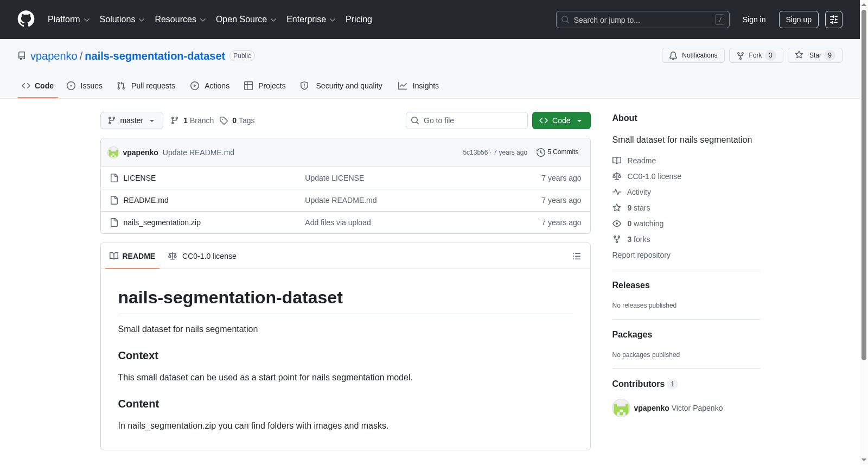Open the green Code dropdown
The width and height of the screenshot is (868, 465).
pyautogui.click(x=561, y=120)
